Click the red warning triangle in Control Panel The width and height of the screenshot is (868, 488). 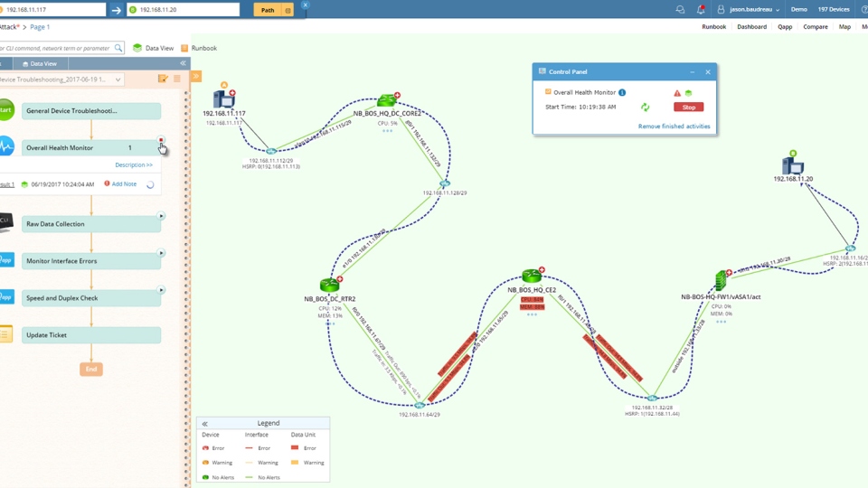(x=676, y=93)
